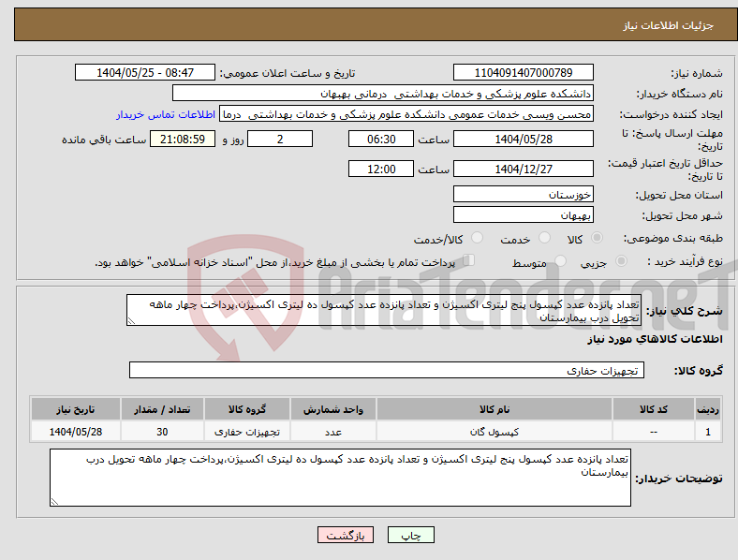Click the announcement date field 1404/05/25 - 08:47
Viewport: 738px width, 560px height.
[x=145, y=72]
